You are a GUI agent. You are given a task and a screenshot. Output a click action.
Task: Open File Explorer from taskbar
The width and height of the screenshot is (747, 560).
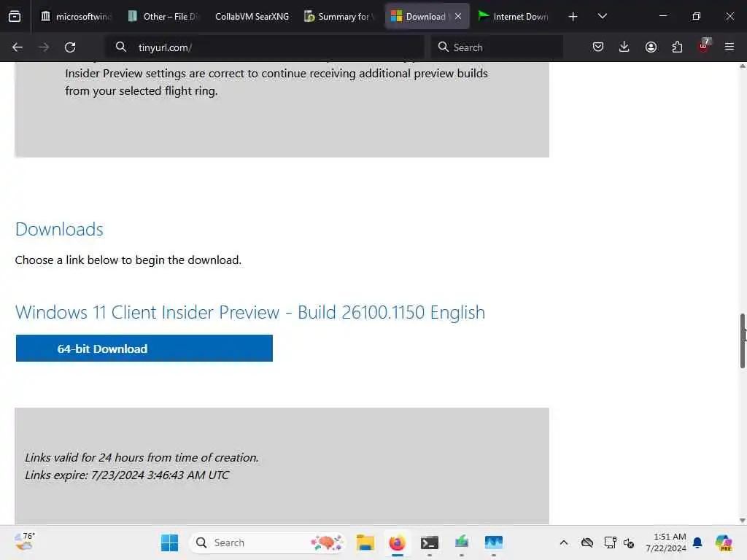pos(365,542)
